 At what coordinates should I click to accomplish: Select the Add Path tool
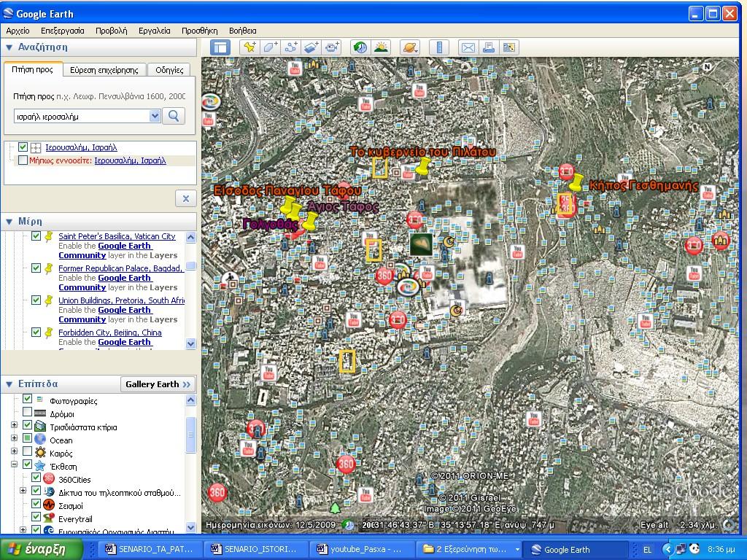pyautogui.click(x=290, y=47)
